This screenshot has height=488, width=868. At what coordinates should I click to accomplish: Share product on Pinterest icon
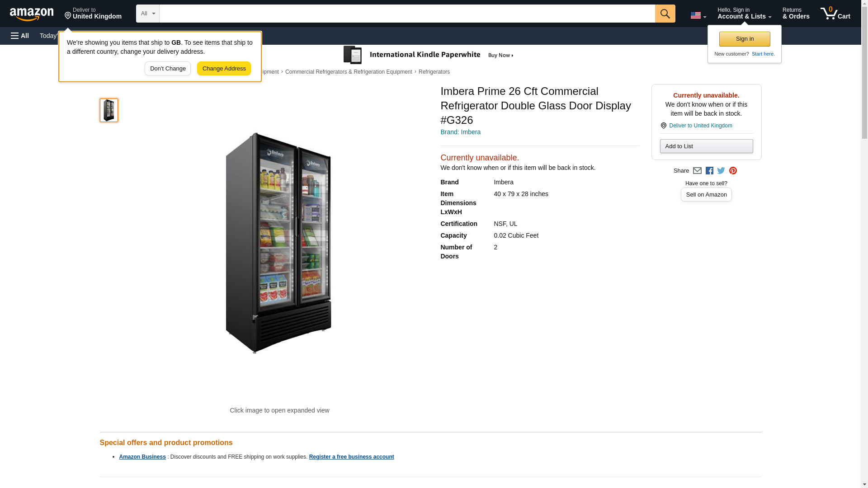[x=733, y=171]
